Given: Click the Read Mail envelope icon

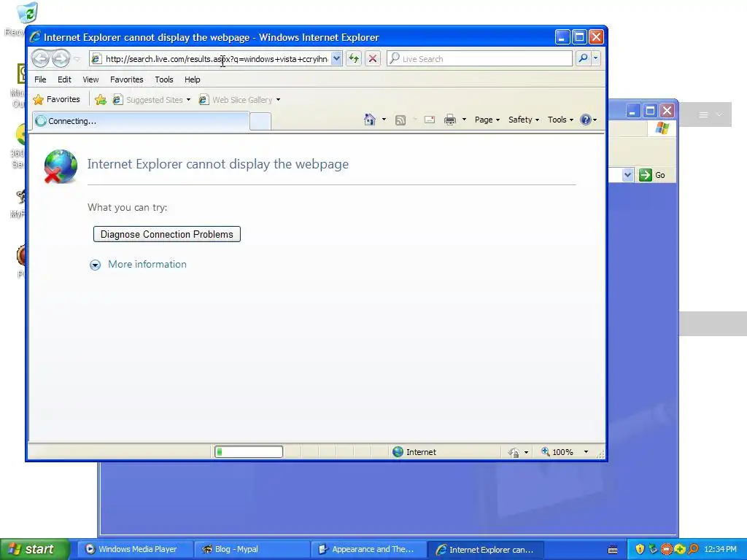Looking at the screenshot, I should pos(430,120).
